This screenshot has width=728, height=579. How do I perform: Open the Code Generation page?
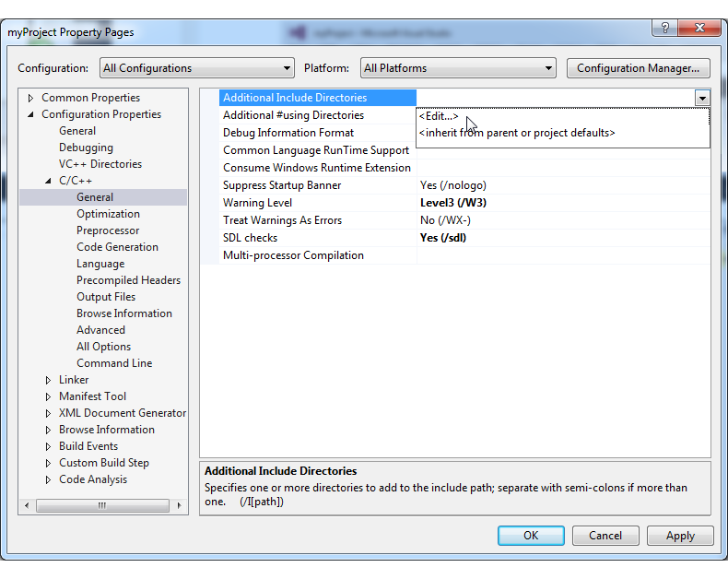point(117,247)
